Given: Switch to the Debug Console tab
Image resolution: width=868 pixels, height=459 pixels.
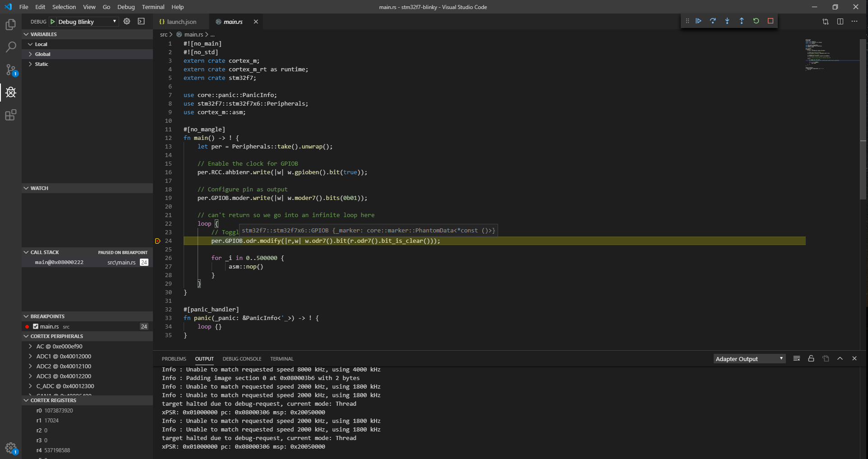Looking at the screenshot, I should pos(242,358).
